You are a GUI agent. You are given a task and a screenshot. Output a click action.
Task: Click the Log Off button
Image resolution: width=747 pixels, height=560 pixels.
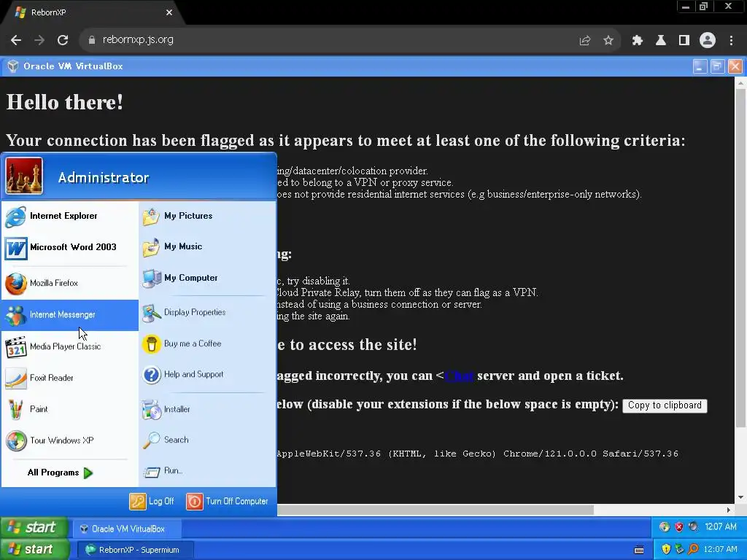click(x=152, y=502)
